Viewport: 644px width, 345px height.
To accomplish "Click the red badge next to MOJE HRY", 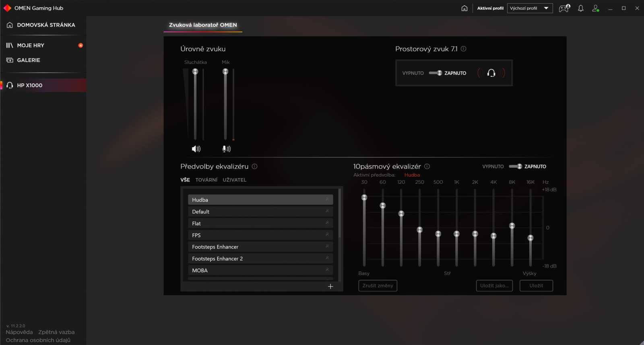I will coord(80,45).
